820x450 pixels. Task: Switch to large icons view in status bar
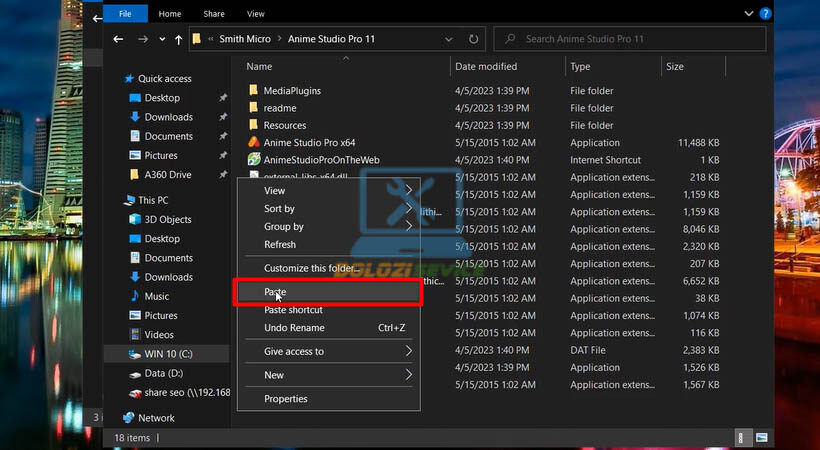pos(761,437)
